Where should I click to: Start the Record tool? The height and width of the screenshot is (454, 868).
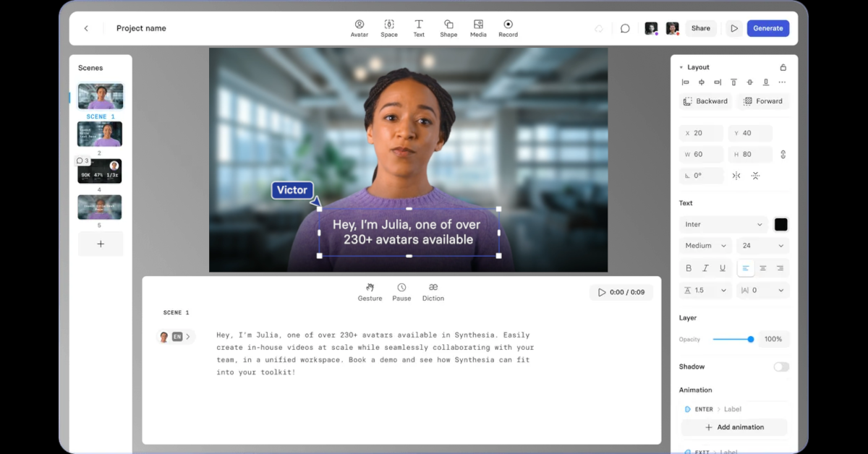508,28
